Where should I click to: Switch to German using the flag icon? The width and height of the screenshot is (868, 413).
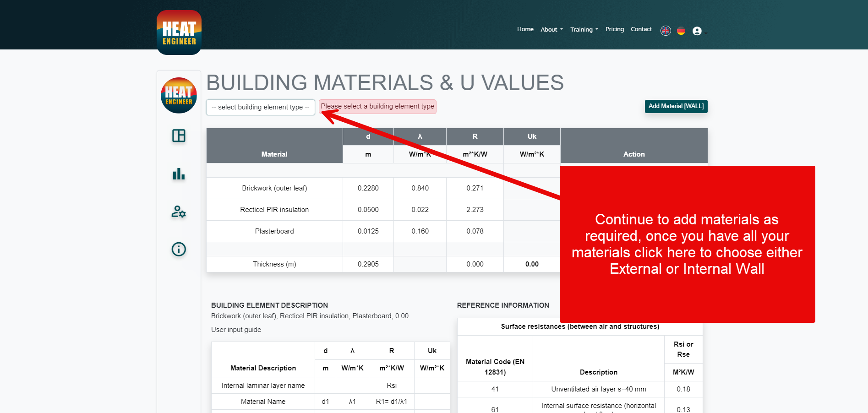coord(681,30)
